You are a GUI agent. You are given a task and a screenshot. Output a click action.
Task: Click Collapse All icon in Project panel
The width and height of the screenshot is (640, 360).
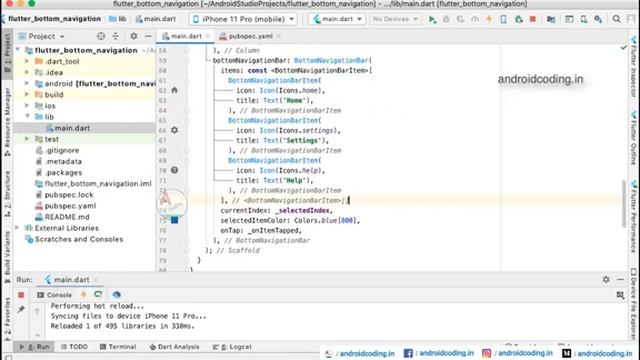click(116, 36)
